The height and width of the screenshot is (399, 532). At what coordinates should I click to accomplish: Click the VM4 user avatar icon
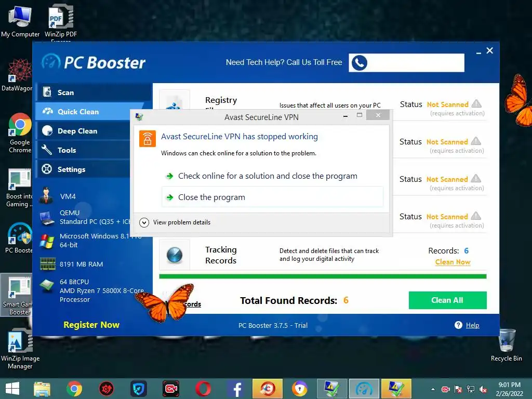[x=46, y=196]
